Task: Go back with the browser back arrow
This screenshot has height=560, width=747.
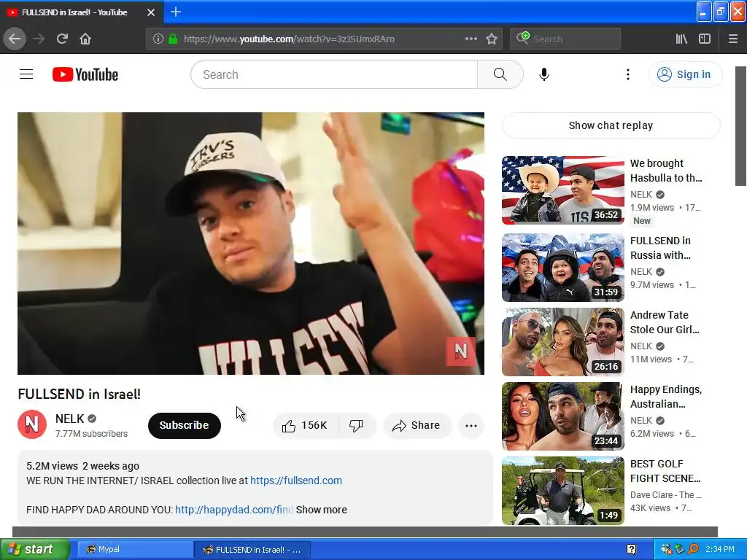Action: tap(15, 39)
